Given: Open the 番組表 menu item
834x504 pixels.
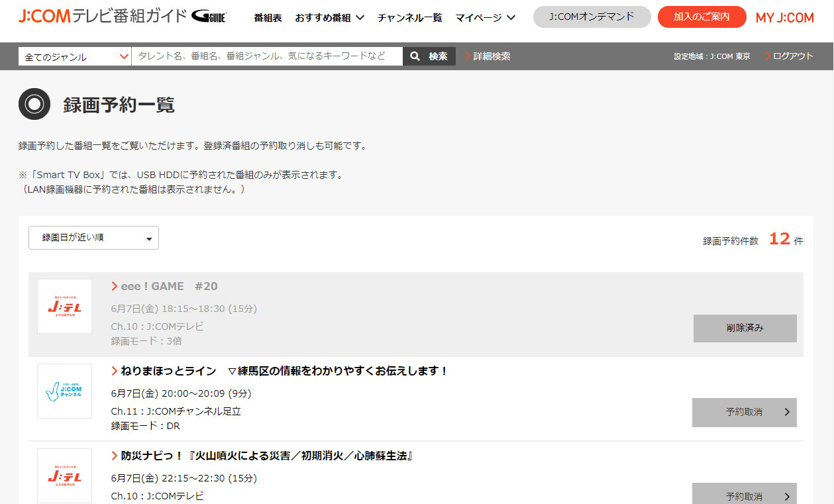Looking at the screenshot, I should coord(268,18).
